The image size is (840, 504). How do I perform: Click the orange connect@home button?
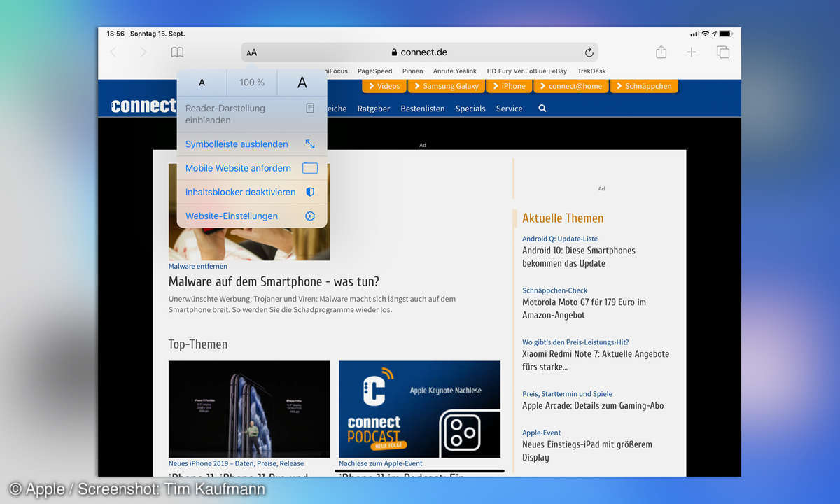point(570,86)
